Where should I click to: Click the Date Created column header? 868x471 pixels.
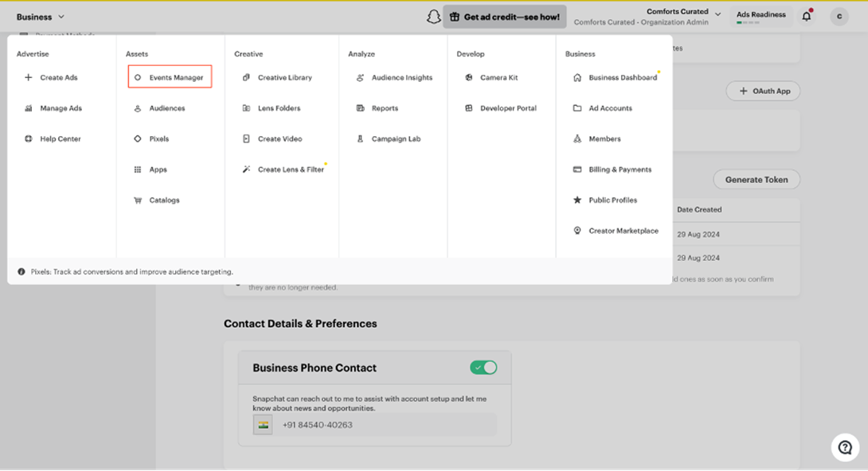[x=699, y=210]
